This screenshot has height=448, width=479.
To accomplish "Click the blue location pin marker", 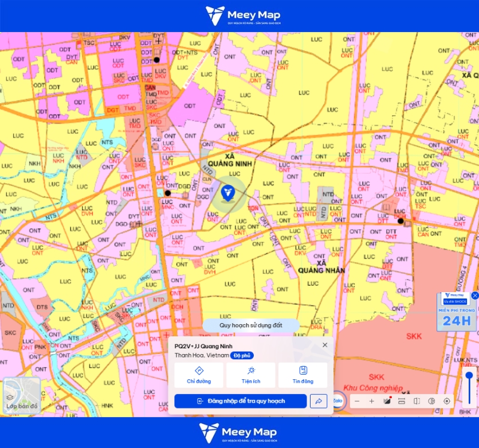I will [x=227, y=193].
